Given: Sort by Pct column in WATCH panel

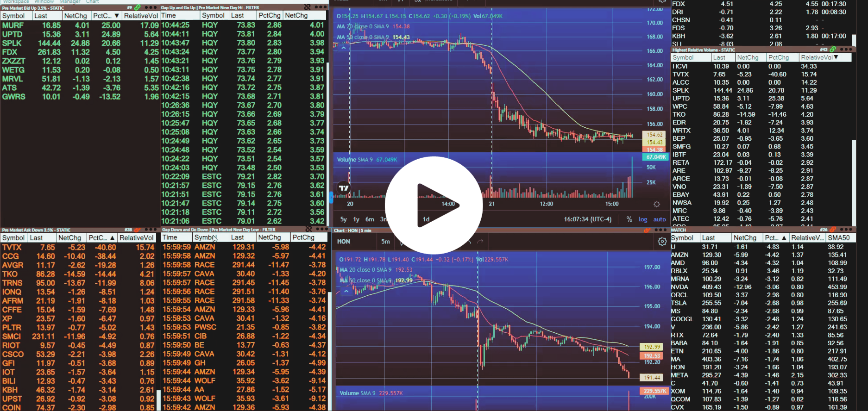Looking at the screenshot, I should (x=776, y=238).
